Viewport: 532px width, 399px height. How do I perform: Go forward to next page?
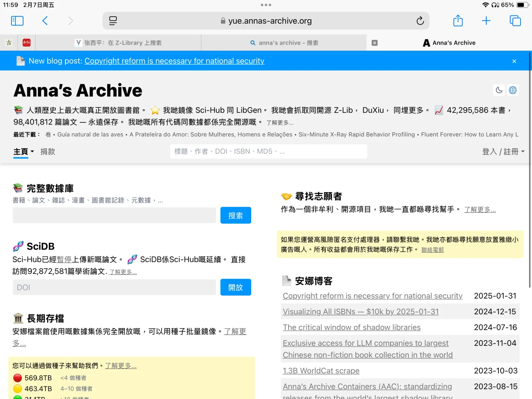coord(71,21)
